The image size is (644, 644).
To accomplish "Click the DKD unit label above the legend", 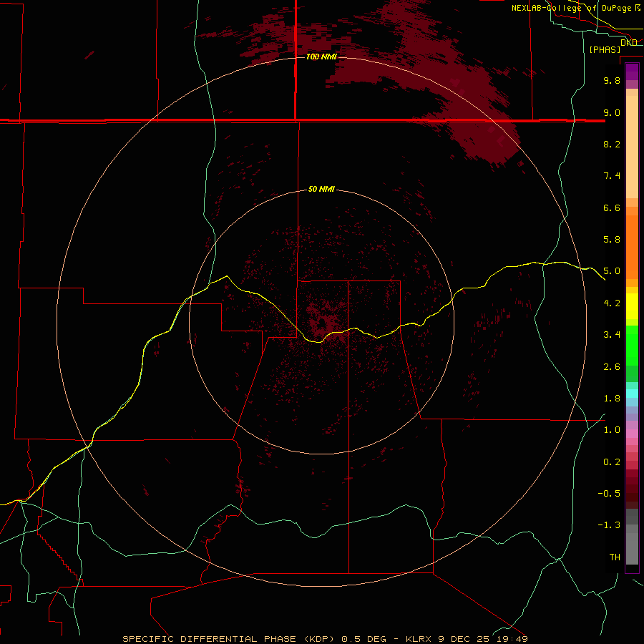I will [x=629, y=42].
